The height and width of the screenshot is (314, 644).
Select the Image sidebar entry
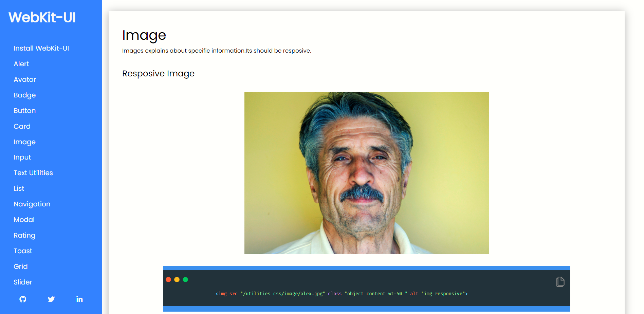pos(24,142)
